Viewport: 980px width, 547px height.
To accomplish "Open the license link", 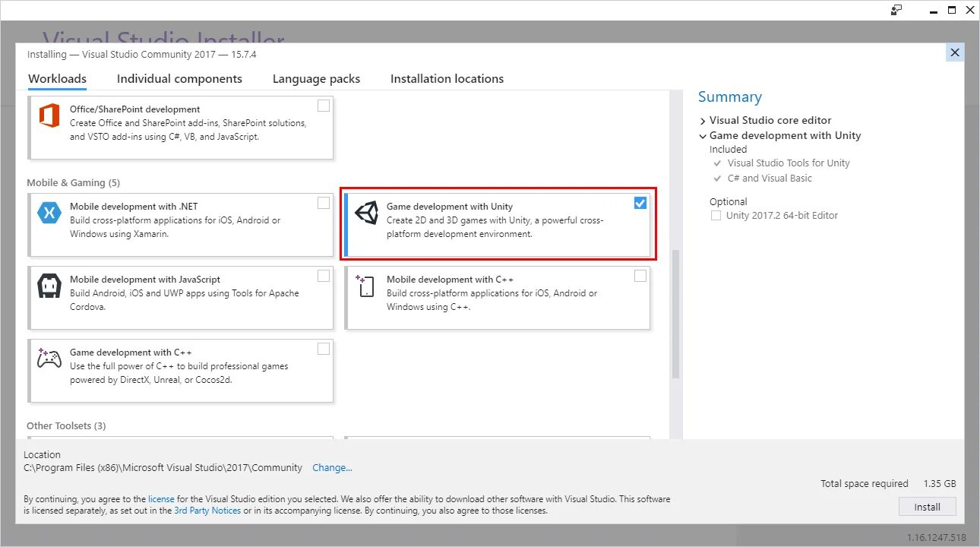I will [x=161, y=499].
